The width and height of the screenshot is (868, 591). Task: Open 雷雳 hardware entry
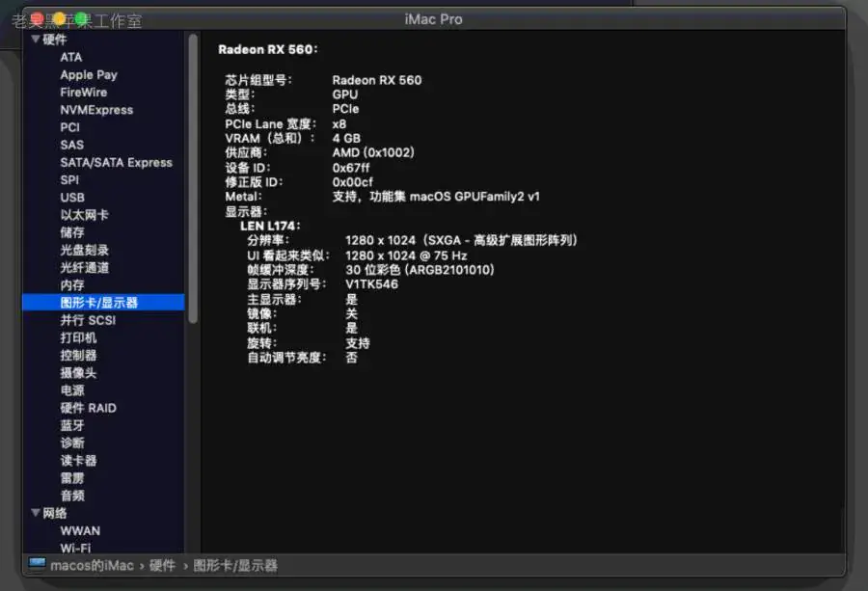(x=72, y=478)
